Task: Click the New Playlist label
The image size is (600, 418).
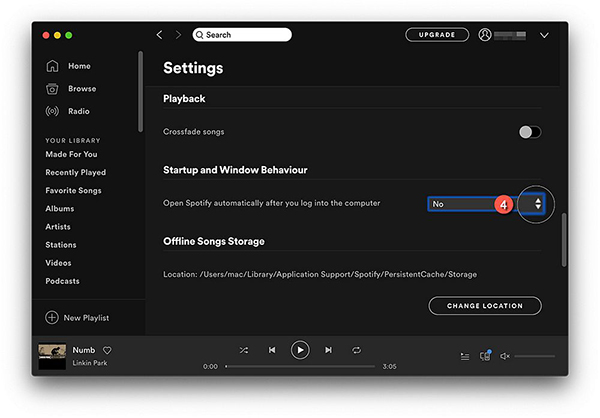Action: tap(86, 318)
